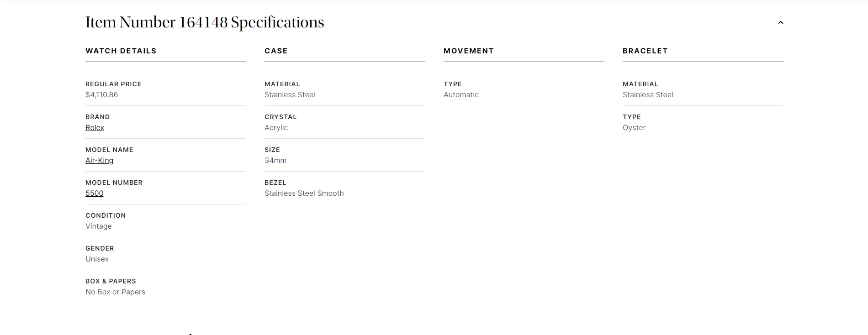Click the Stainless Steel value under Case material
This screenshot has width=868, height=335.
(x=290, y=95)
